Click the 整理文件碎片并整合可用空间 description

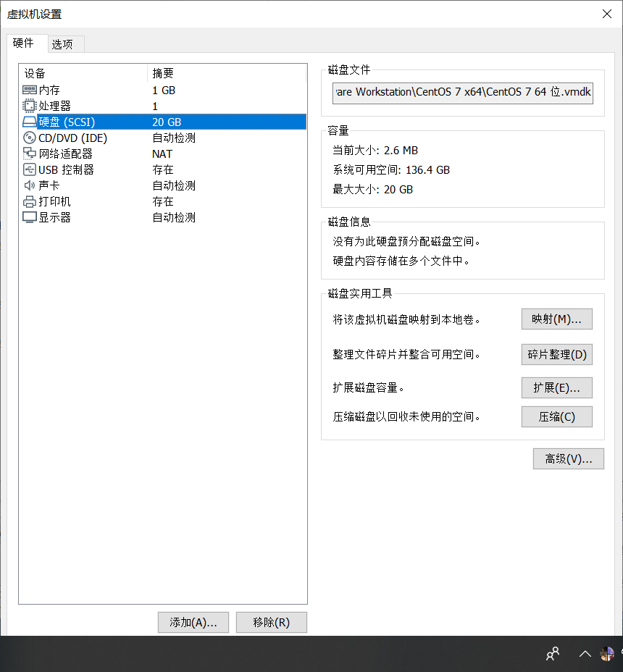[x=407, y=354]
